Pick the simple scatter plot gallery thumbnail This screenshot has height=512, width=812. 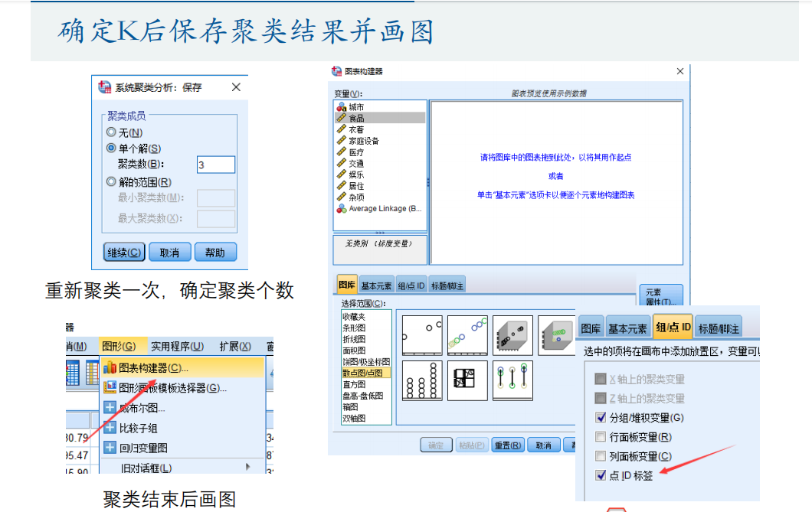(422, 335)
